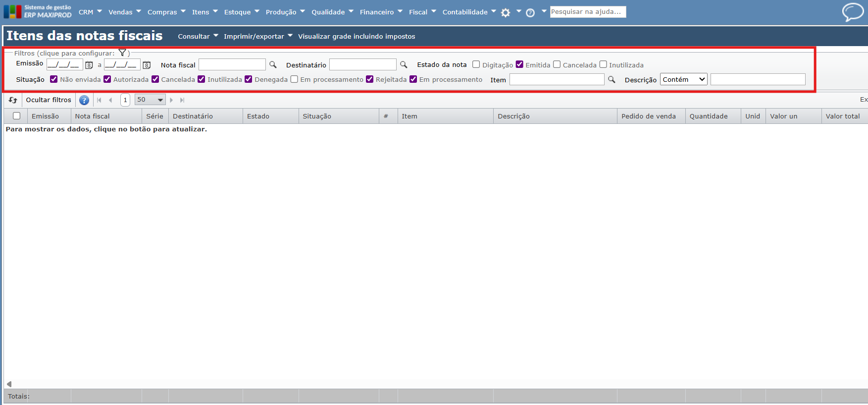Uncheck Cancelada in the Situação row

155,79
